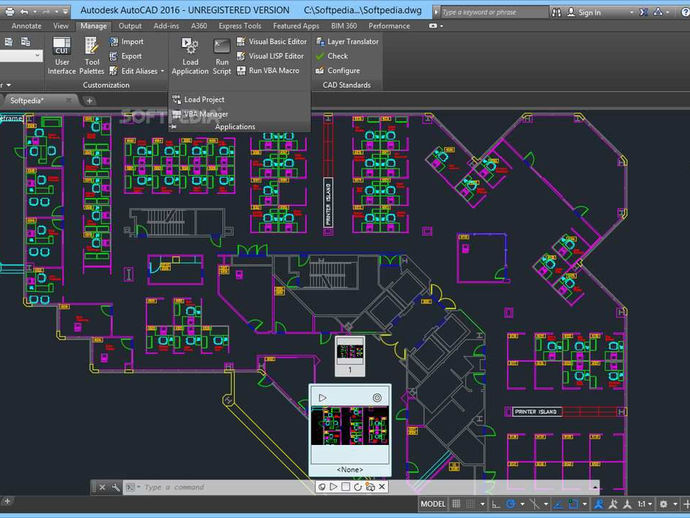
Task: Toggle auto-add annotation scales in status bar
Action: tap(613, 504)
